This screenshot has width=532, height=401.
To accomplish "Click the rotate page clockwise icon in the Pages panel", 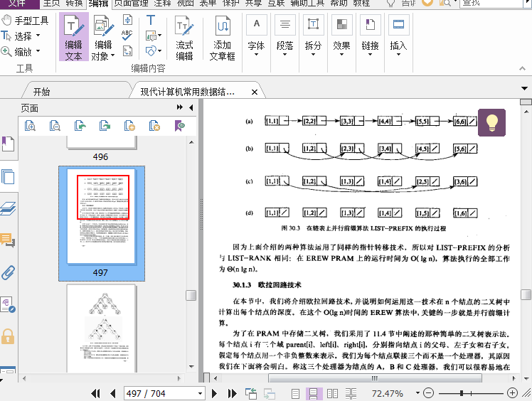I will 105,126.
